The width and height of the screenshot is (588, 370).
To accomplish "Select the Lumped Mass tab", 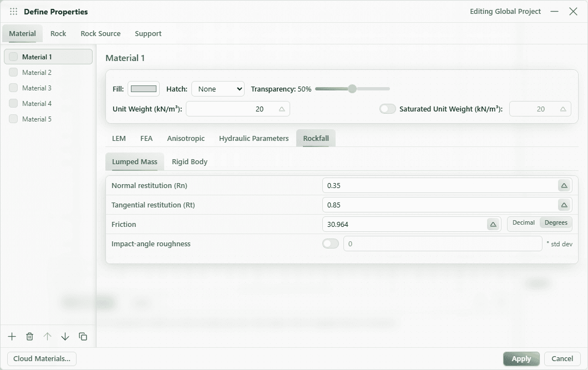I will 135,161.
